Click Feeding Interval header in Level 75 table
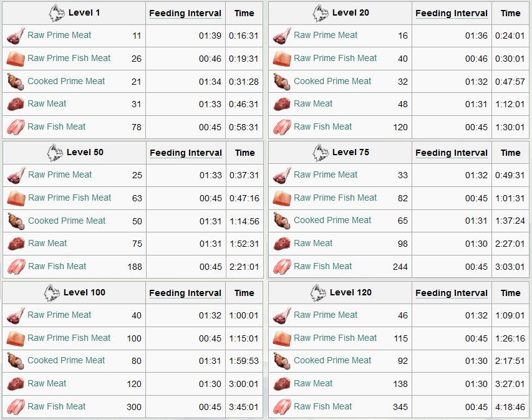 pos(452,153)
